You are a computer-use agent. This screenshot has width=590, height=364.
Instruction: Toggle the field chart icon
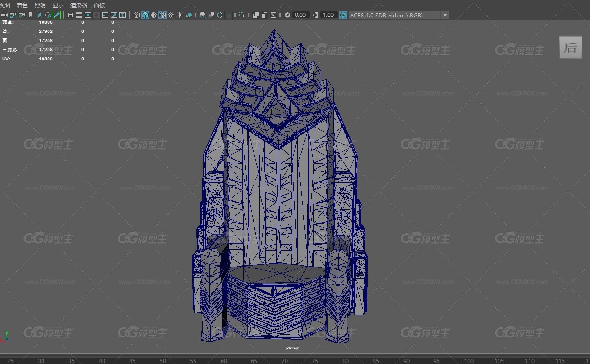click(105, 15)
